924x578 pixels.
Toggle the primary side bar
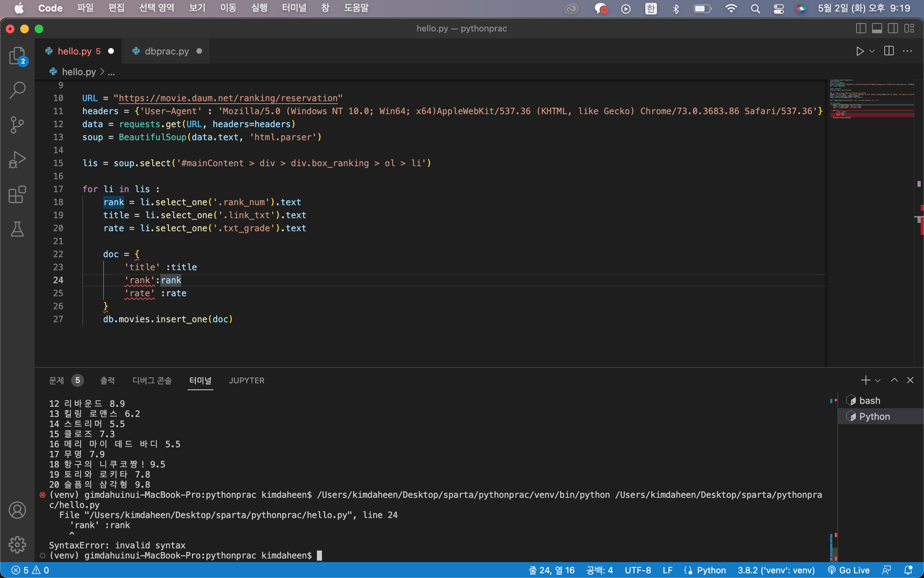(861, 28)
